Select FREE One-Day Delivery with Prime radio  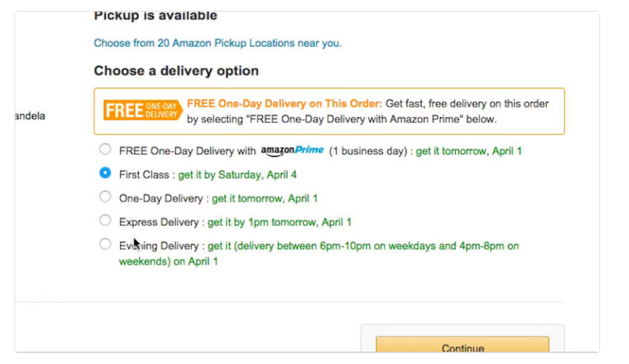click(x=105, y=149)
